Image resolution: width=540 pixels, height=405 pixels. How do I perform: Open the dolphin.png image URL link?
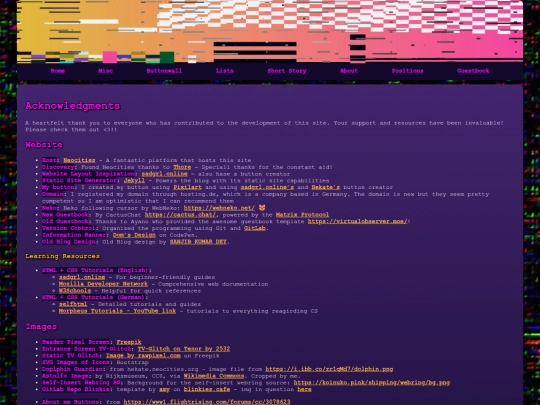pos(329,369)
